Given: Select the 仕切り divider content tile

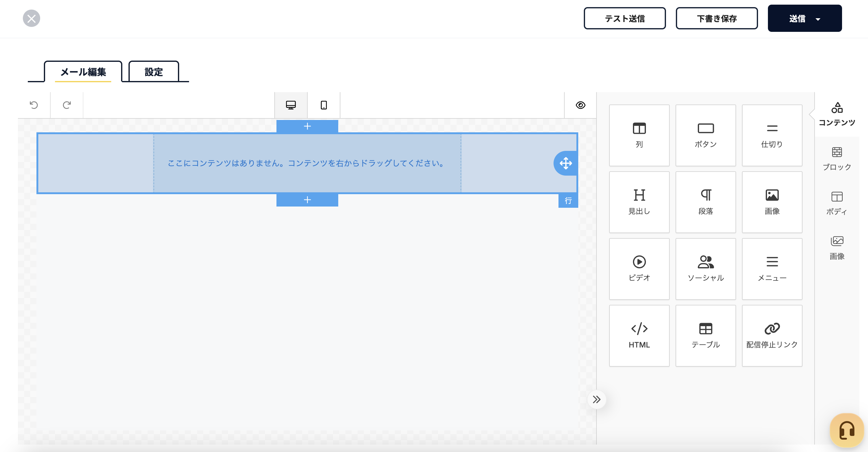Looking at the screenshot, I should click(772, 135).
